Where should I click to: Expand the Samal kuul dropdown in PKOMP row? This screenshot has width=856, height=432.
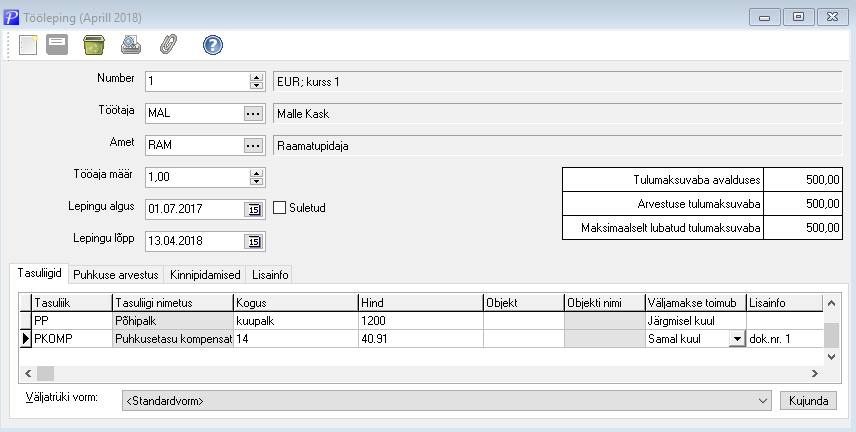click(737, 339)
